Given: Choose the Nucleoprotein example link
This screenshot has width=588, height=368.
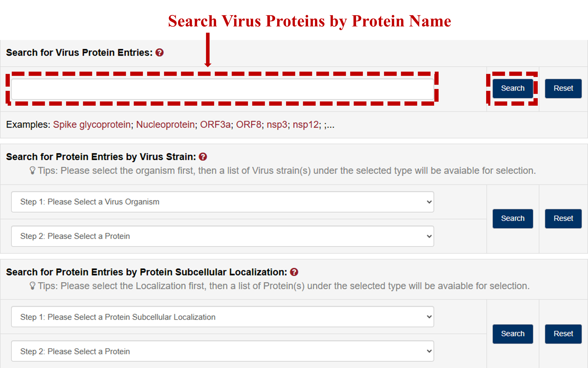Looking at the screenshot, I should coord(165,125).
